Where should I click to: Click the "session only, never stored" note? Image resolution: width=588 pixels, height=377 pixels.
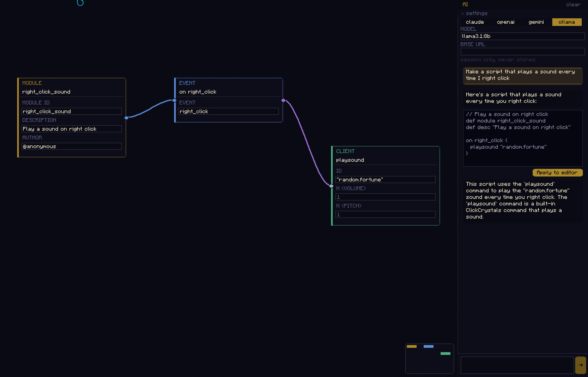pos(498,59)
